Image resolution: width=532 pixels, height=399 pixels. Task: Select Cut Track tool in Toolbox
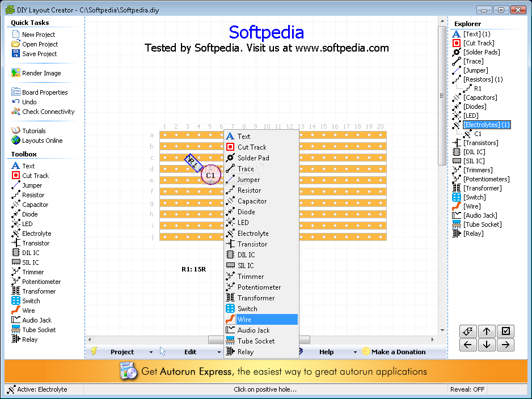pos(30,176)
